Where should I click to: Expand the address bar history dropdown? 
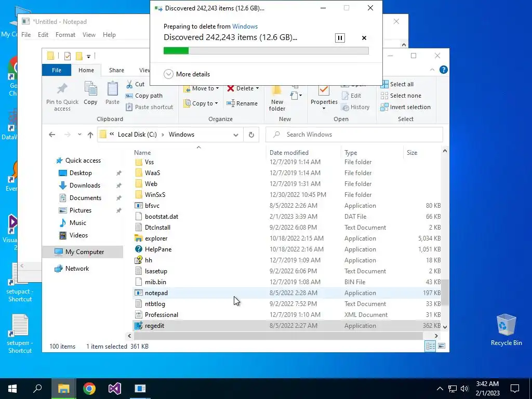[x=235, y=135]
